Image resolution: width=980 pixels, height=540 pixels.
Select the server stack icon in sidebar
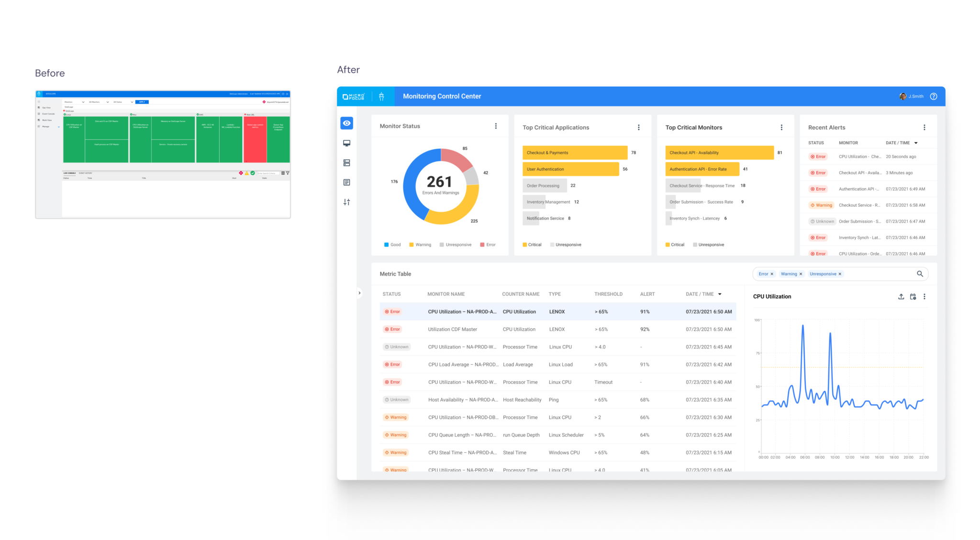346,163
